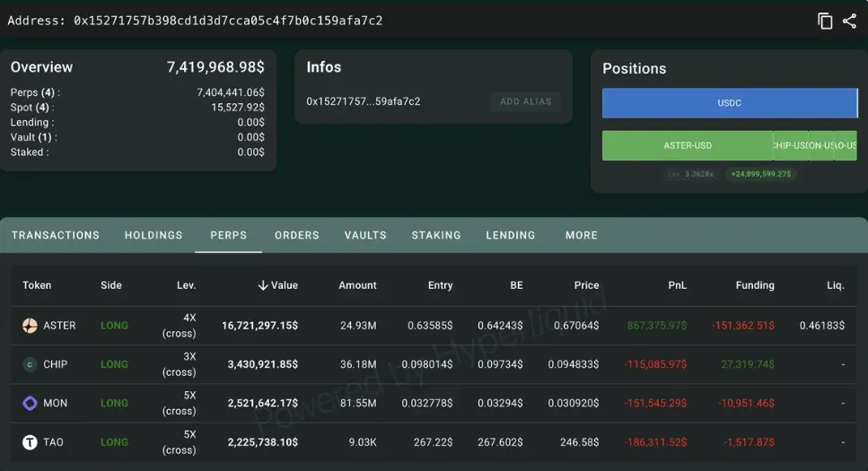
Task: Sort by the Funding column header
Action: 755,285
